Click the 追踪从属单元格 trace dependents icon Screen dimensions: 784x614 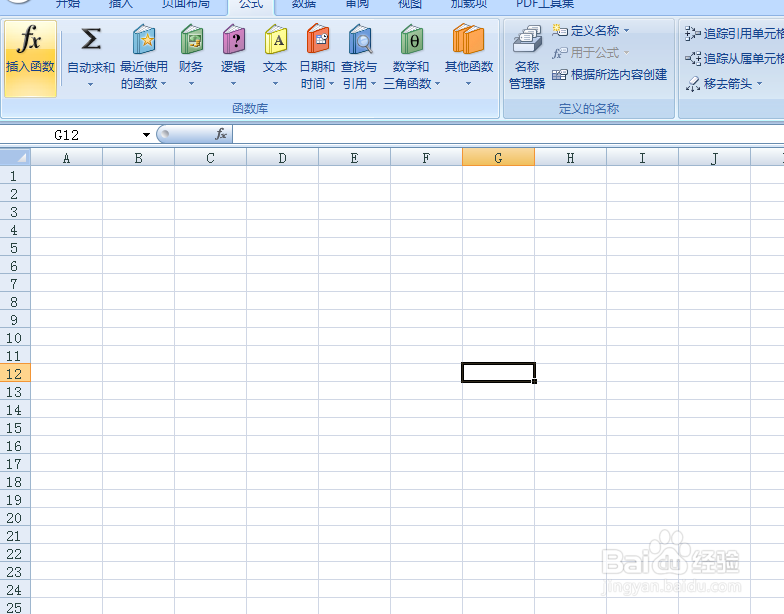[692, 58]
